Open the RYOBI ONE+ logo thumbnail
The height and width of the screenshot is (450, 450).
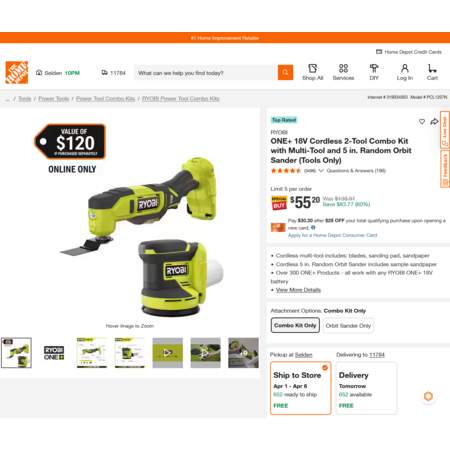pos(54,353)
